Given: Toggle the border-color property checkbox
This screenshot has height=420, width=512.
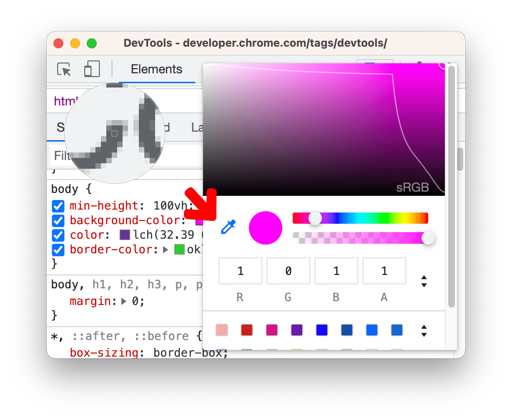Looking at the screenshot, I should pos(58,250).
